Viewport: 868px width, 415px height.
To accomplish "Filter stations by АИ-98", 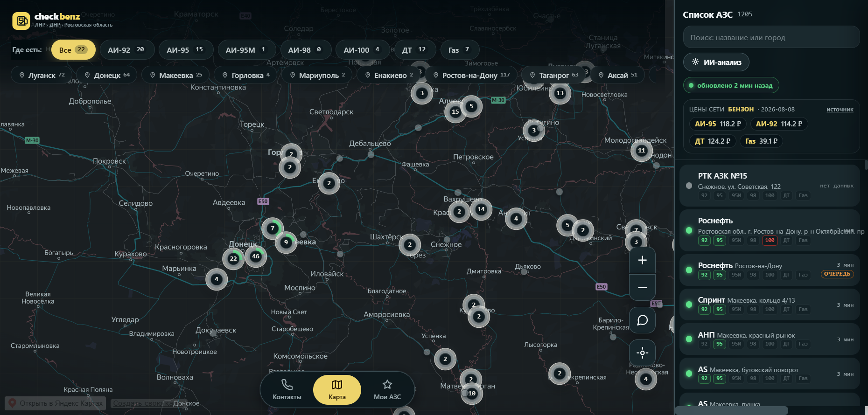I will point(306,50).
